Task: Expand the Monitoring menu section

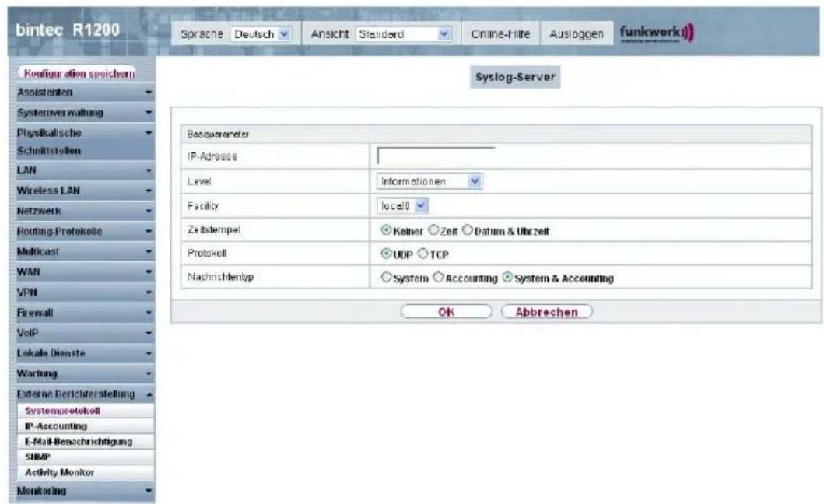Action: click(82, 491)
